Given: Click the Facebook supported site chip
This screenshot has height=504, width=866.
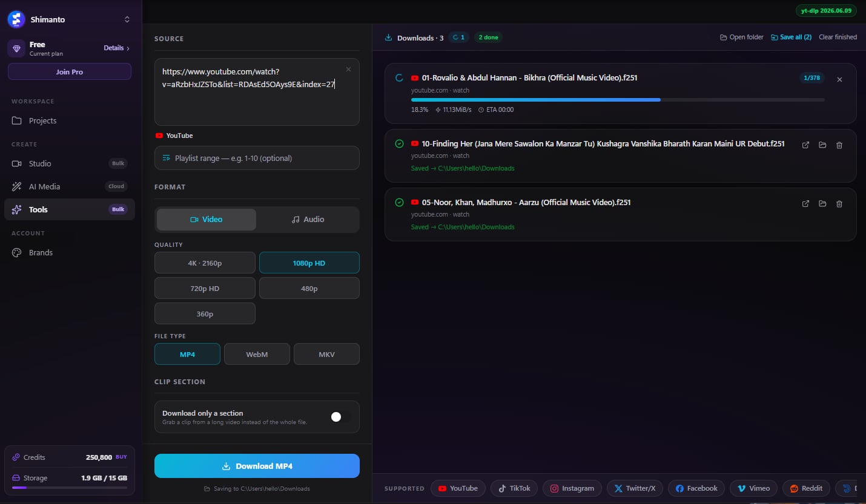Looking at the screenshot, I should [x=696, y=488].
